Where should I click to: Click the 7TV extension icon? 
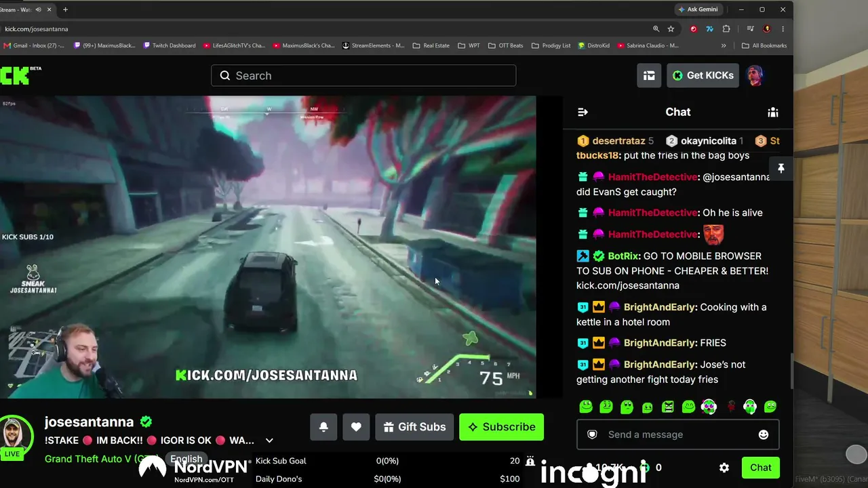click(709, 29)
